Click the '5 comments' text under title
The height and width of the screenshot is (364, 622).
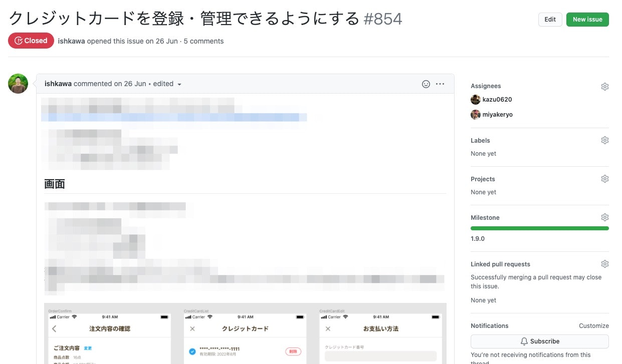pyautogui.click(x=203, y=41)
